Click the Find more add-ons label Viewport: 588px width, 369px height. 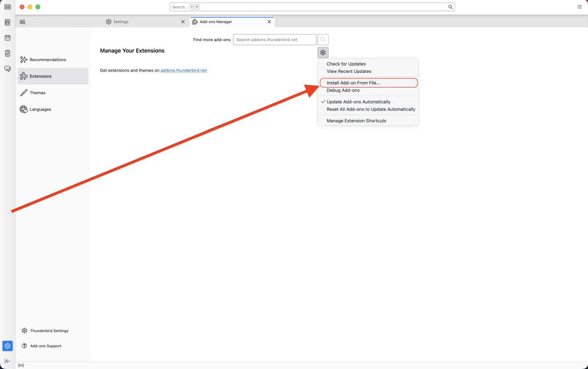tap(212, 40)
